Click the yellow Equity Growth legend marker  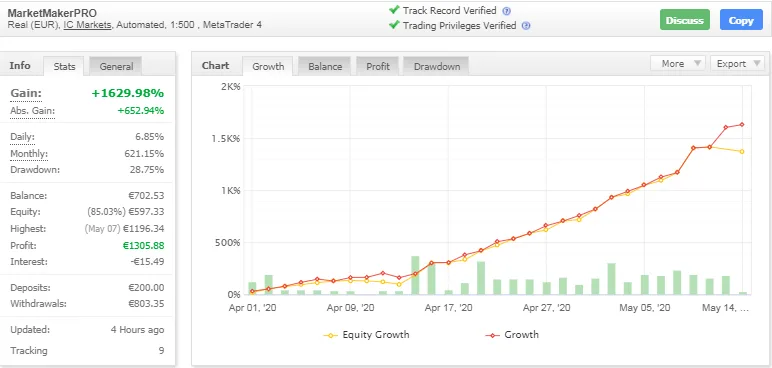pos(330,335)
